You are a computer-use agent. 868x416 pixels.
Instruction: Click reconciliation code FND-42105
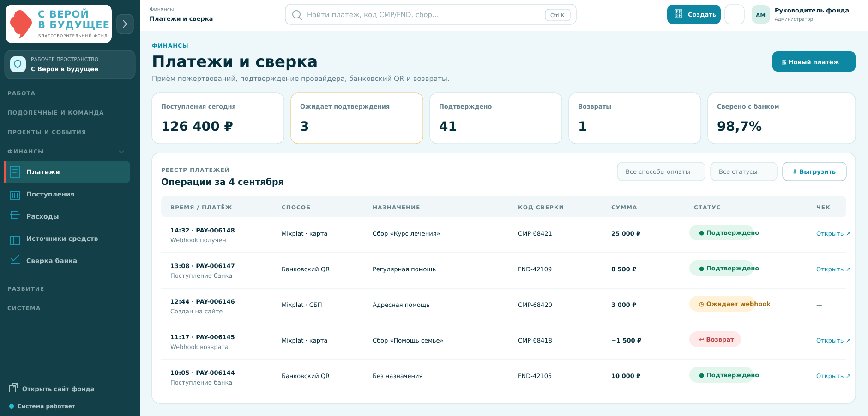[535, 376]
